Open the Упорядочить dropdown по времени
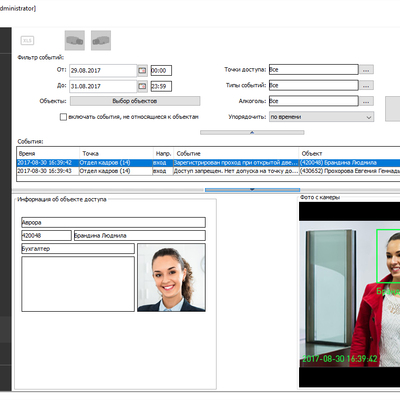The image size is (400, 400). coord(321,117)
